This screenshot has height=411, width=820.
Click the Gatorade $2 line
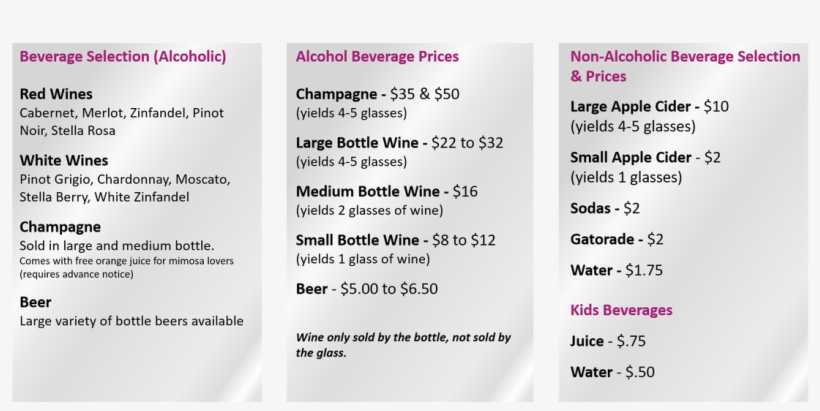coord(617,239)
